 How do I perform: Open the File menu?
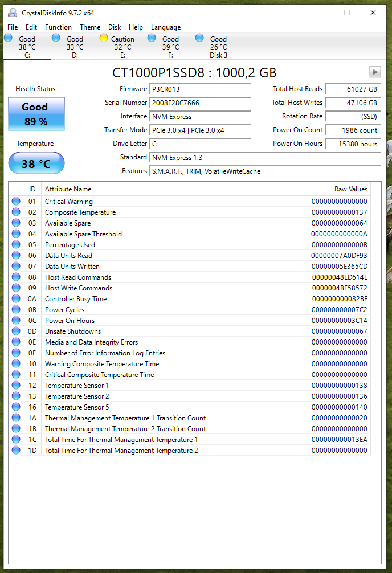(13, 27)
